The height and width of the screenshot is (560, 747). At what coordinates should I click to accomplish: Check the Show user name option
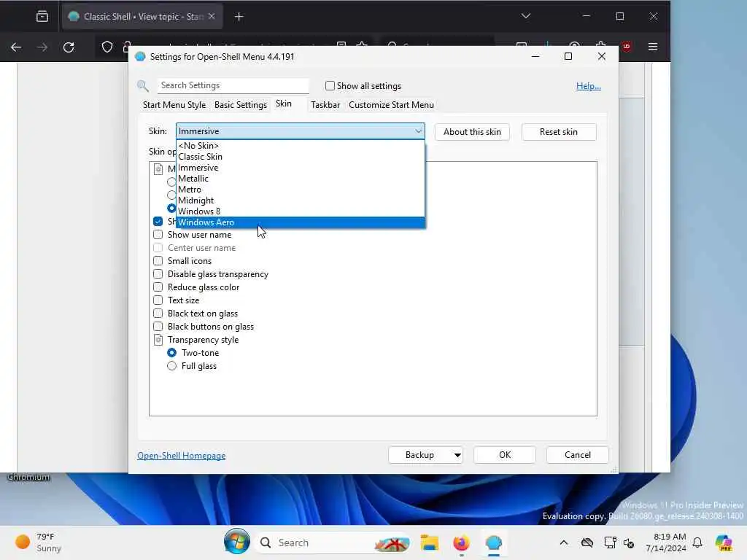point(158,234)
